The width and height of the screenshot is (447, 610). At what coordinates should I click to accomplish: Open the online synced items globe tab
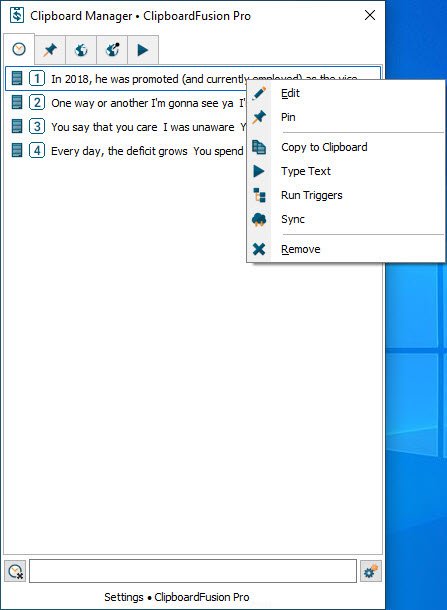coord(81,50)
